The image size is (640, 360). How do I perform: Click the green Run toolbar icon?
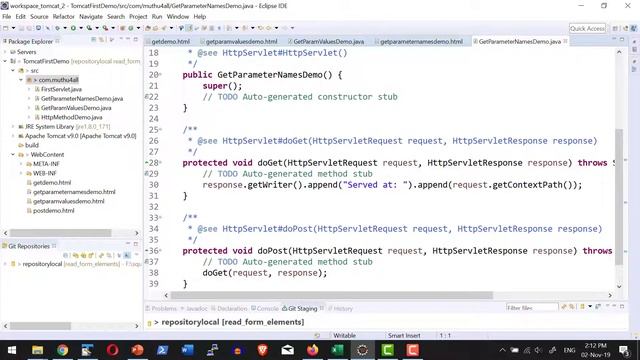pos(73,28)
